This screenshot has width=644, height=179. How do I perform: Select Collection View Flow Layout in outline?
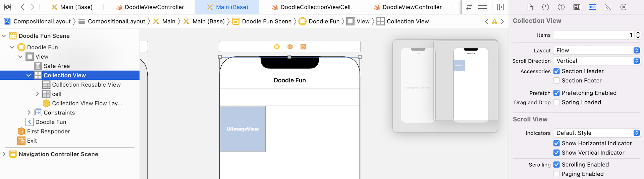87,103
